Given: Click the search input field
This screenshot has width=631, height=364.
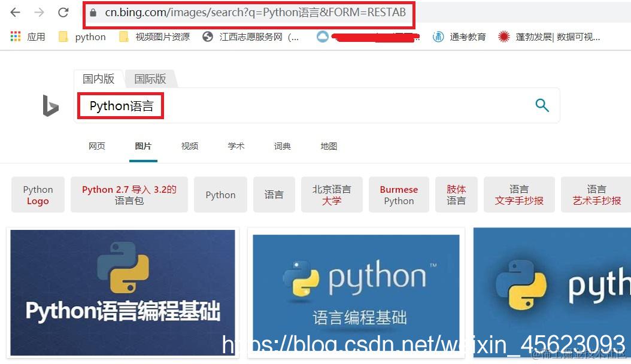Looking at the screenshot, I should tap(239, 105).
